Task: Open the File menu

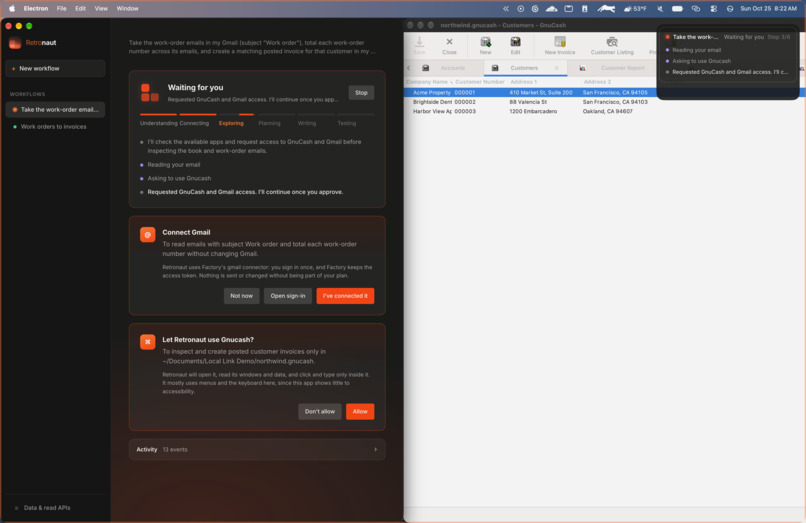Action: point(61,9)
